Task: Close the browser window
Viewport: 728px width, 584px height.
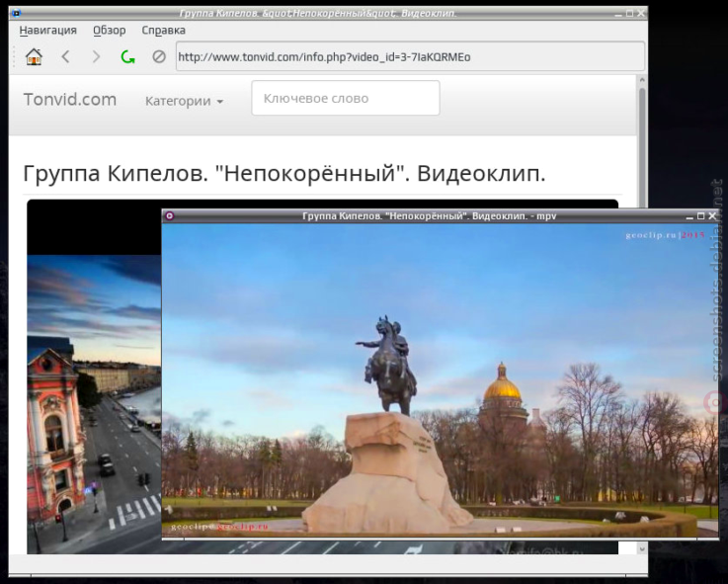Action: [x=641, y=14]
